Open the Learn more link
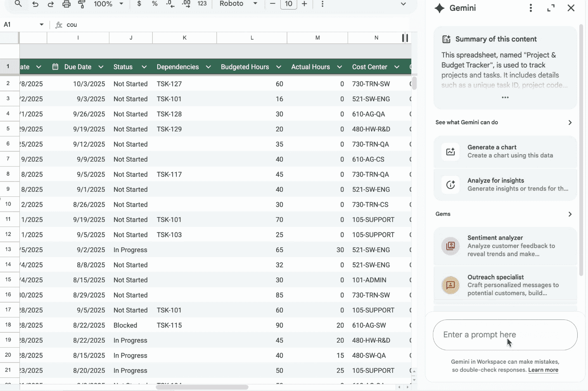This screenshot has width=588, height=391. tap(543, 370)
